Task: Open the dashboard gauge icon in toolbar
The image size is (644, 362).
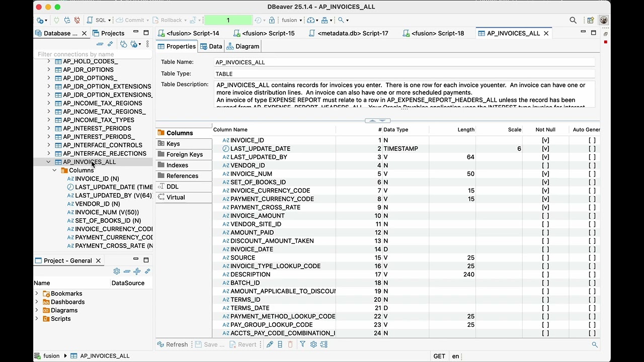Action: point(311,20)
